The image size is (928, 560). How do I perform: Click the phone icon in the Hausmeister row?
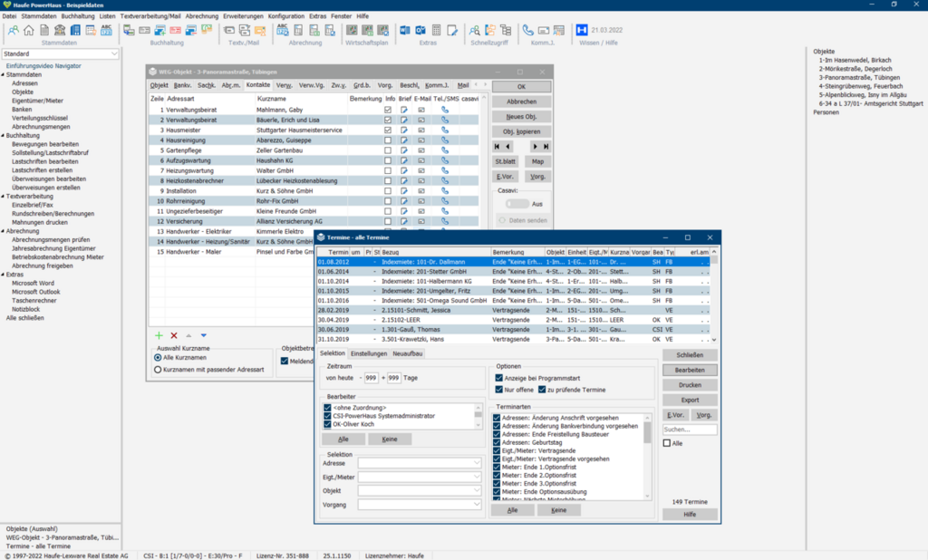tap(445, 130)
